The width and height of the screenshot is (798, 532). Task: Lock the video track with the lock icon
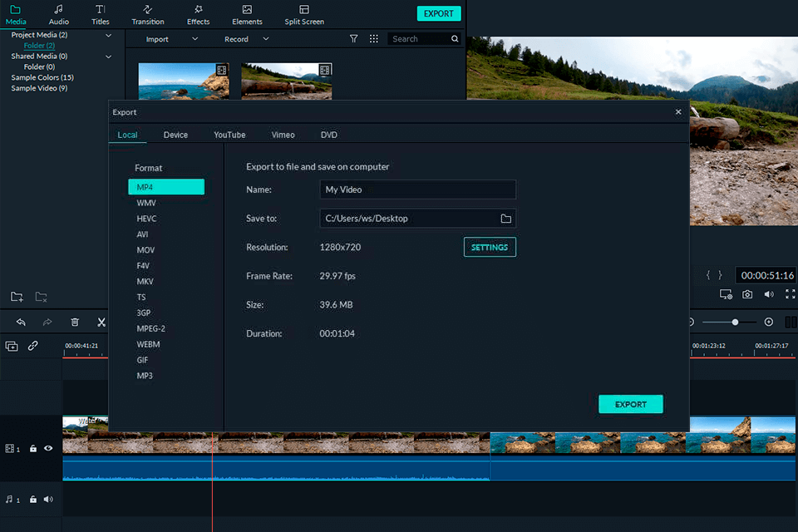point(33,449)
